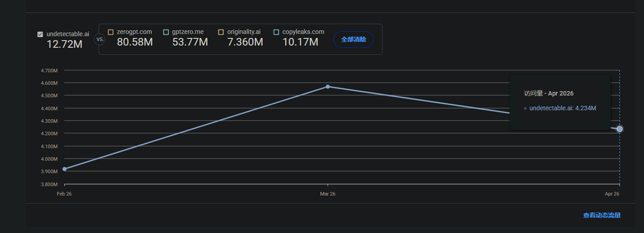Click the 4.100M y-axis label
The height and width of the screenshot is (233, 644).
click(49, 146)
